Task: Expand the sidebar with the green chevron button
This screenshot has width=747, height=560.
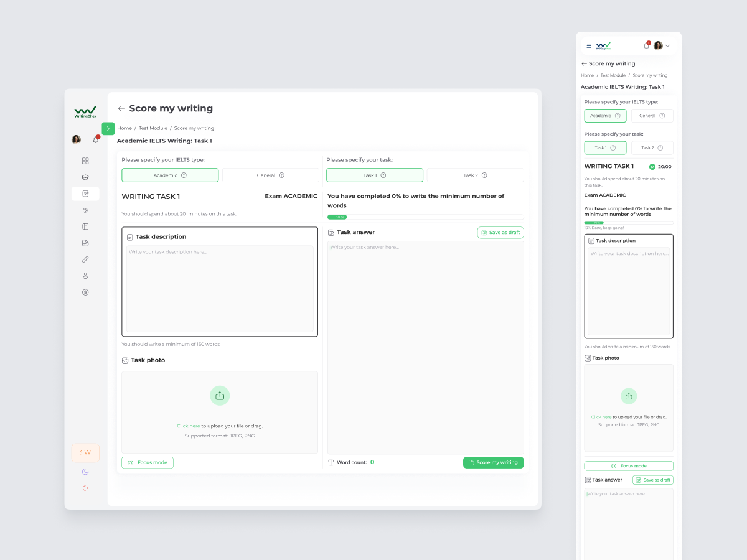Action: 108,129
